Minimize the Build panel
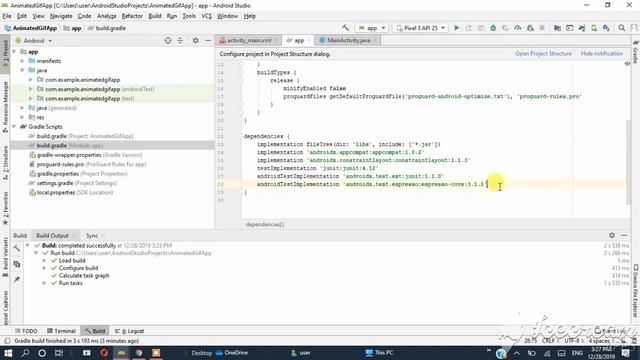Screen dimensions: 640x360 click(x=624, y=235)
